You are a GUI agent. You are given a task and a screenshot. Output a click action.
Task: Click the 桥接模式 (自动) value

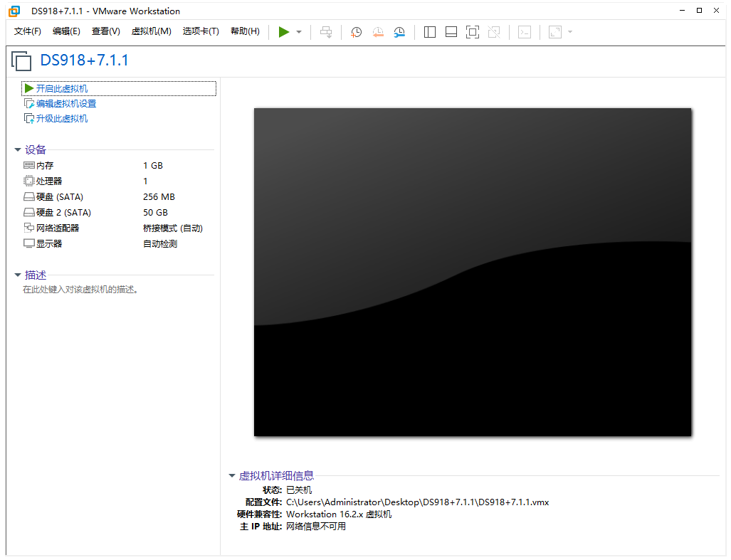(172, 228)
